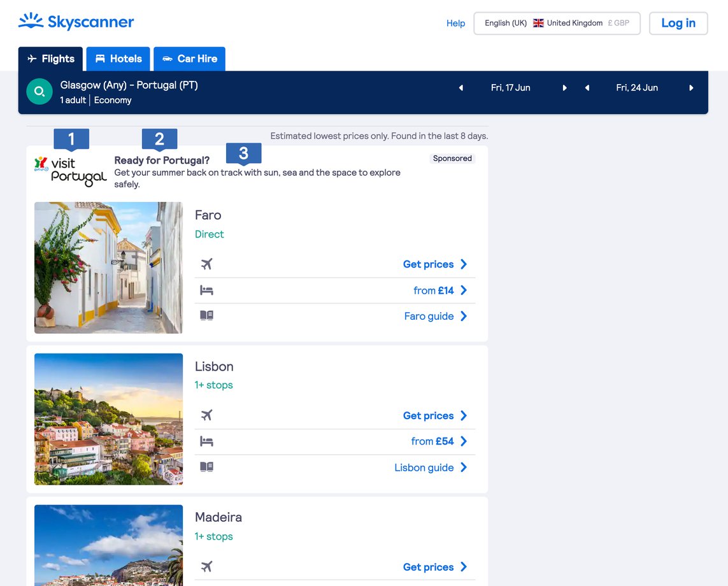Click the airplane icon on Flights tab
728x586 pixels.
click(x=32, y=59)
